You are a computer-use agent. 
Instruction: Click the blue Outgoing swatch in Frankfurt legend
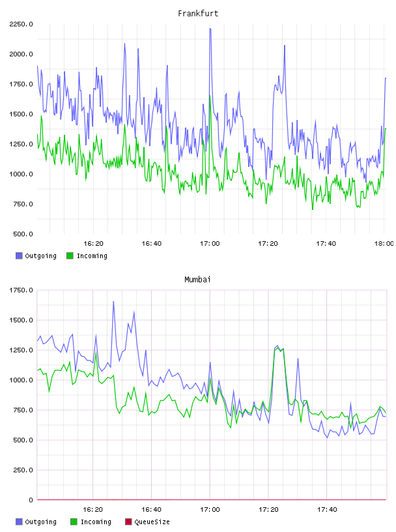click(x=19, y=256)
